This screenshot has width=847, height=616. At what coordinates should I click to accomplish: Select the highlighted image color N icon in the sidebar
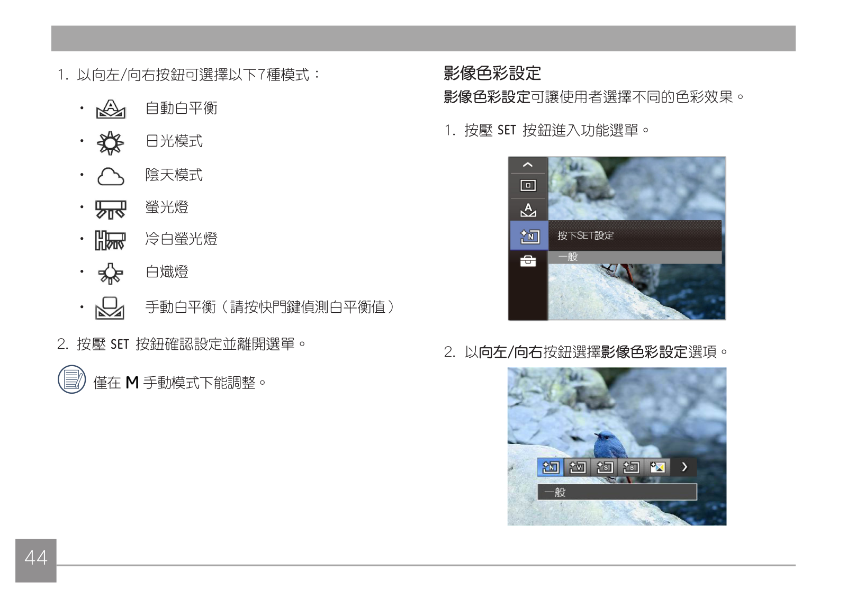pyautogui.click(x=529, y=235)
